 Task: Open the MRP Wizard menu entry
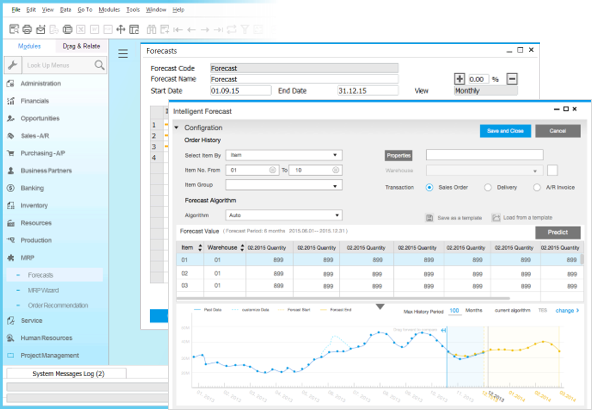coord(43,290)
